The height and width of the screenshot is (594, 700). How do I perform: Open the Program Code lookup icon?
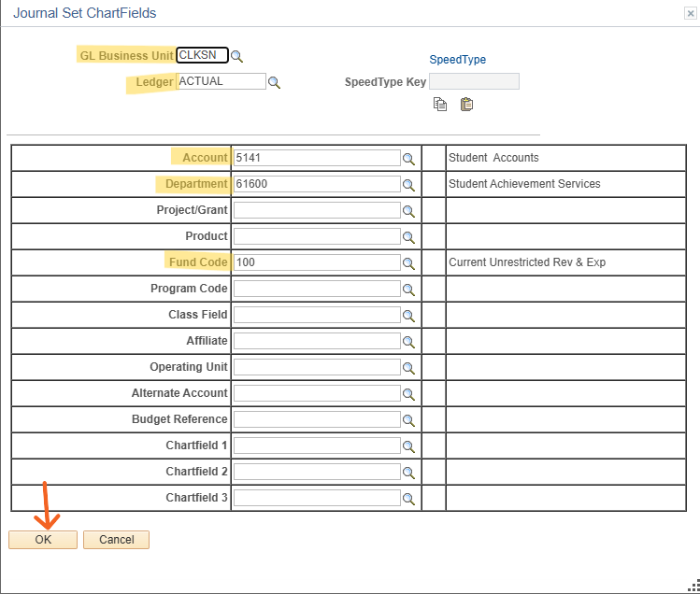pos(408,290)
